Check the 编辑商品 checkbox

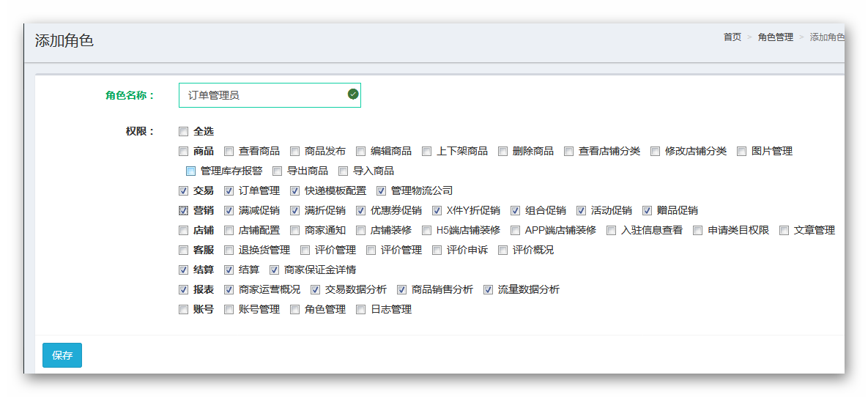[x=360, y=151]
